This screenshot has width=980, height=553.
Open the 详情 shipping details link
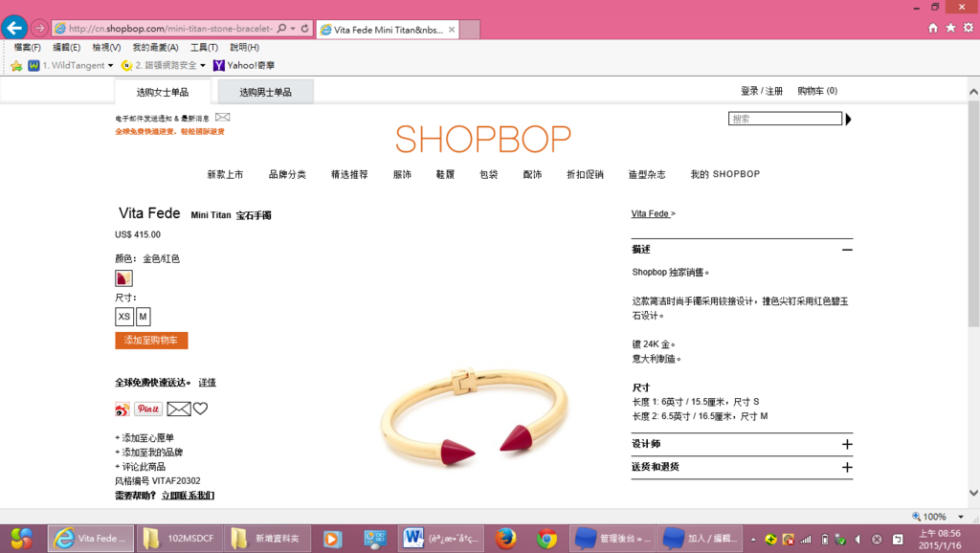pyautogui.click(x=207, y=383)
